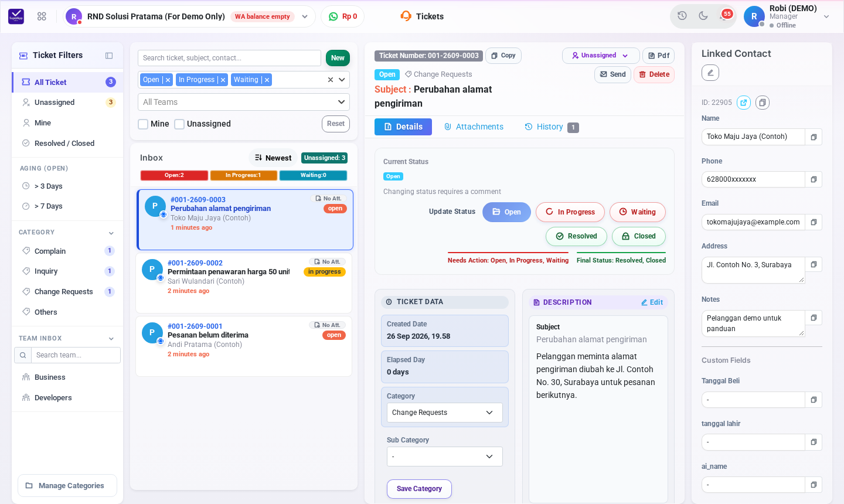844x504 pixels.
Task: Remove the Open status filter chip
Action: (x=168, y=80)
